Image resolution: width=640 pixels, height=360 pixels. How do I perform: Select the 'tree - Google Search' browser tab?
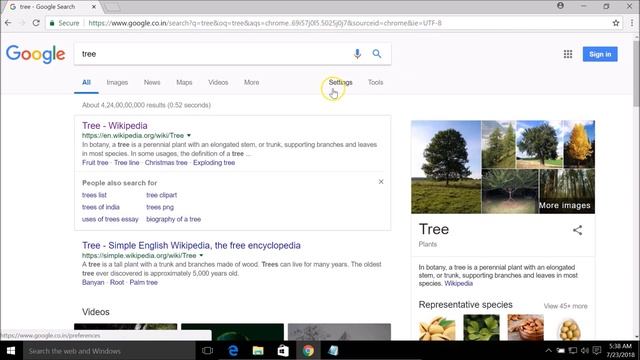[x=51, y=7]
